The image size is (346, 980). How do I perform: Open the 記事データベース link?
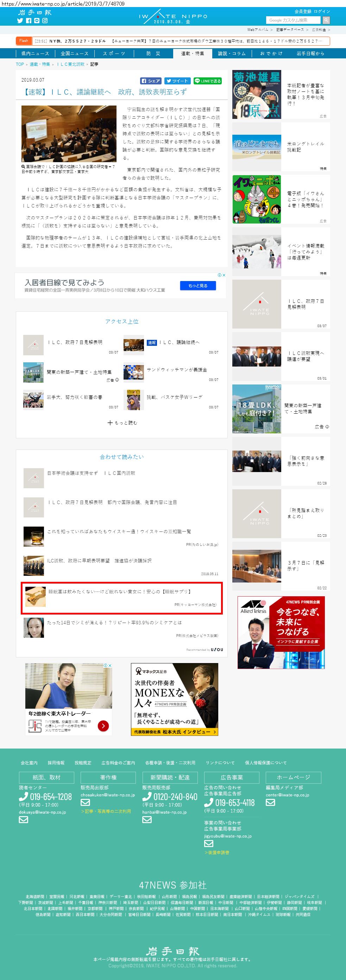pos(290,30)
